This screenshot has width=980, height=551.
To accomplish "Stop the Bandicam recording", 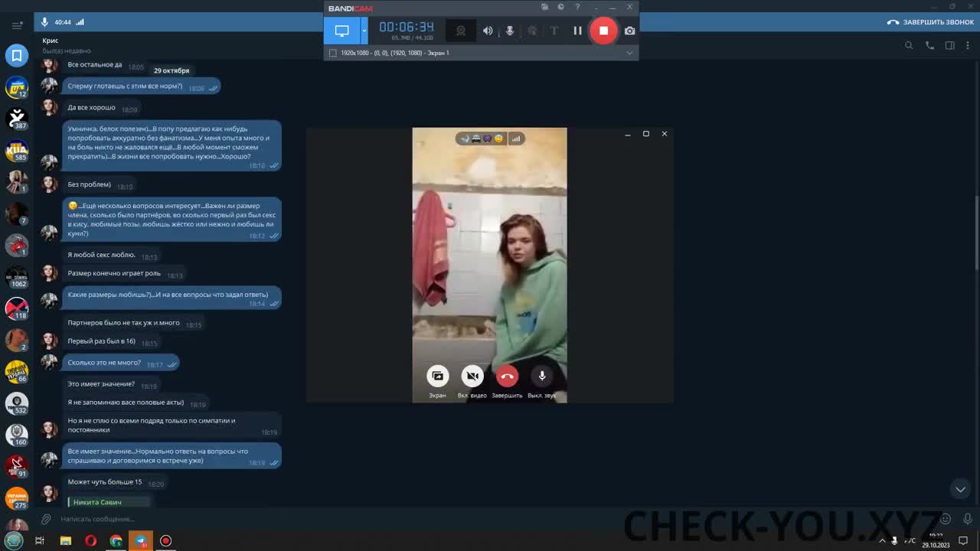I will coord(603,31).
